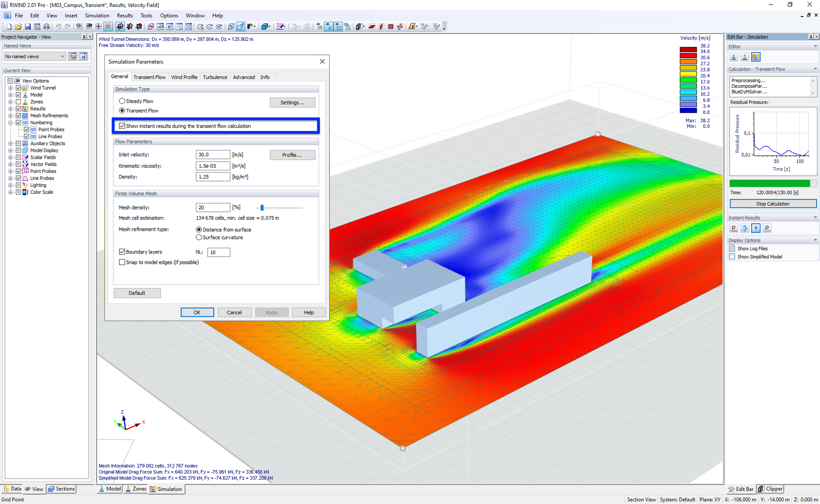This screenshot has width=820, height=504.
Task: Select Transient Flow radio button
Action: tap(122, 111)
